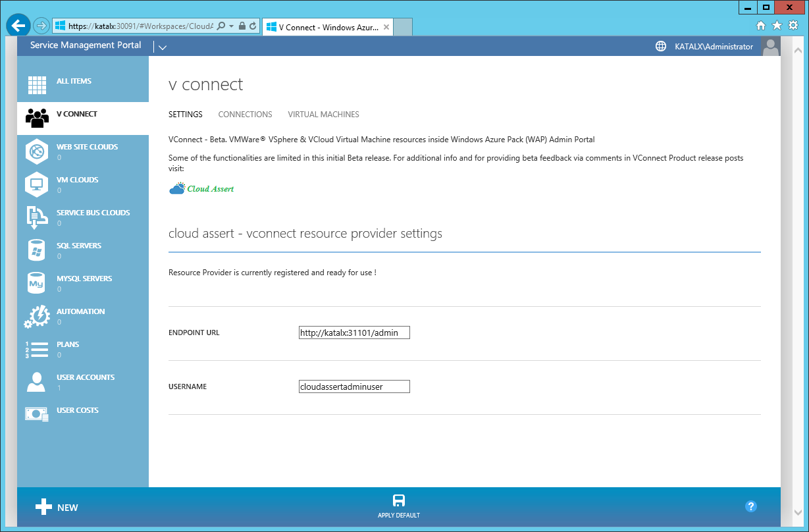Close the V Connect browser tab

pyautogui.click(x=386, y=28)
